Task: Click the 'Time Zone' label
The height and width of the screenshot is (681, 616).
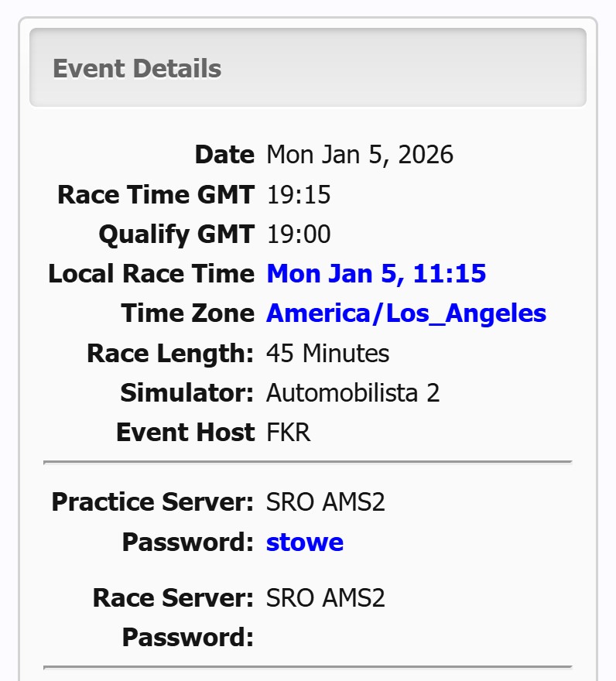Action: coord(187,313)
